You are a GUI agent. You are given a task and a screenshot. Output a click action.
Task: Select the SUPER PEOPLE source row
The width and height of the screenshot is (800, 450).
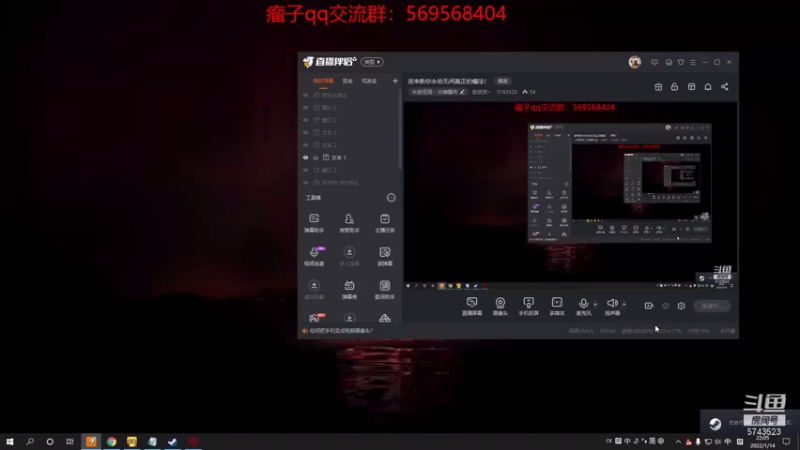click(x=349, y=183)
